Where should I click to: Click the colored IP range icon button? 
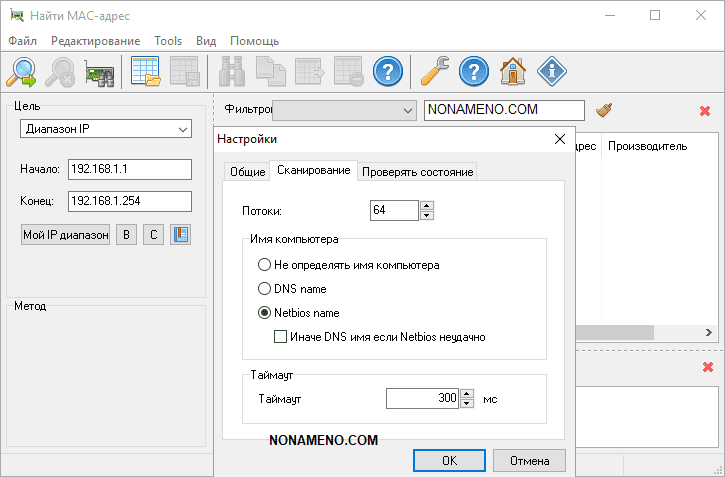click(180, 235)
